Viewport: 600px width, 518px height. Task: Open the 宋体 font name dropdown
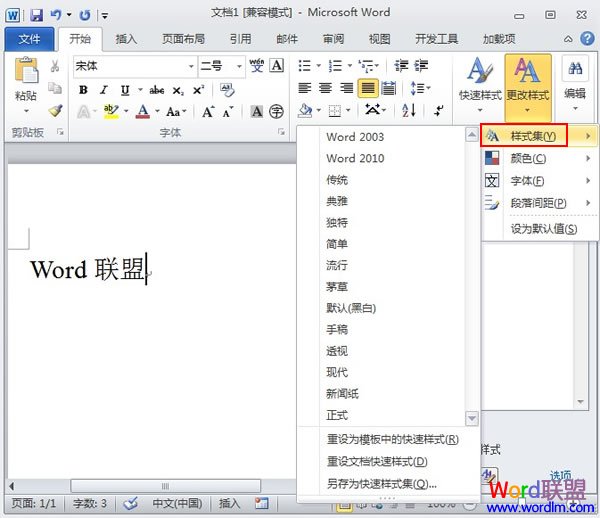click(x=191, y=66)
